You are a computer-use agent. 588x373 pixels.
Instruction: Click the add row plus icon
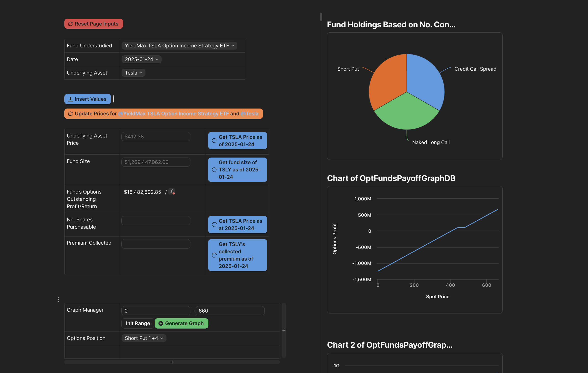[172, 362]
